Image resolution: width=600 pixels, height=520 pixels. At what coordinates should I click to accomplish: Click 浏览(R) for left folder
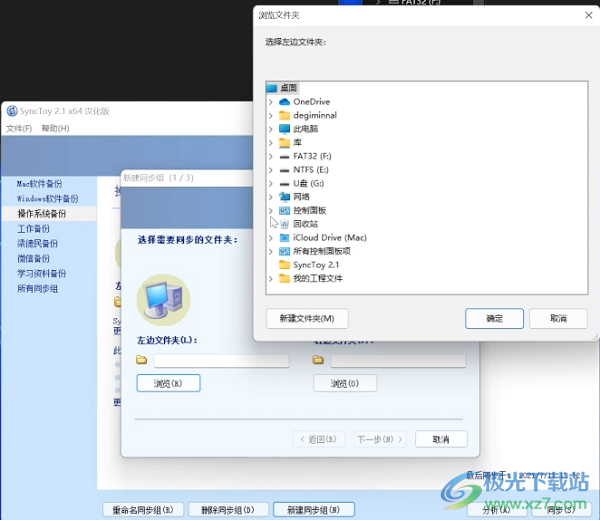coord(168,383)
